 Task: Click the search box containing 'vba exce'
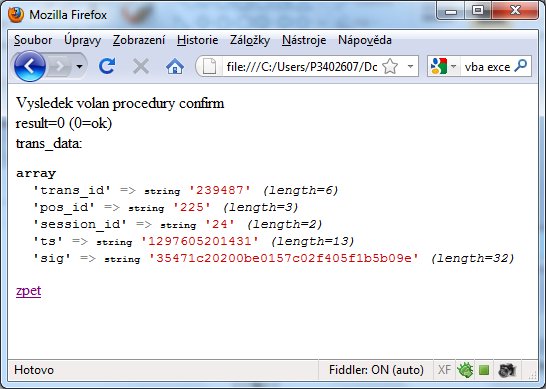(487, 67)
